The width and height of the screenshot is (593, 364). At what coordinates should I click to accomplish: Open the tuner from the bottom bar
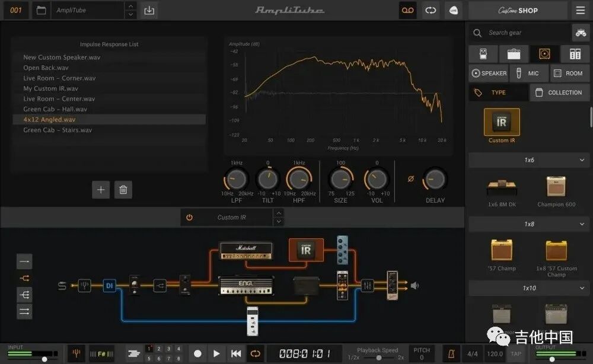(x=76, y=354)
